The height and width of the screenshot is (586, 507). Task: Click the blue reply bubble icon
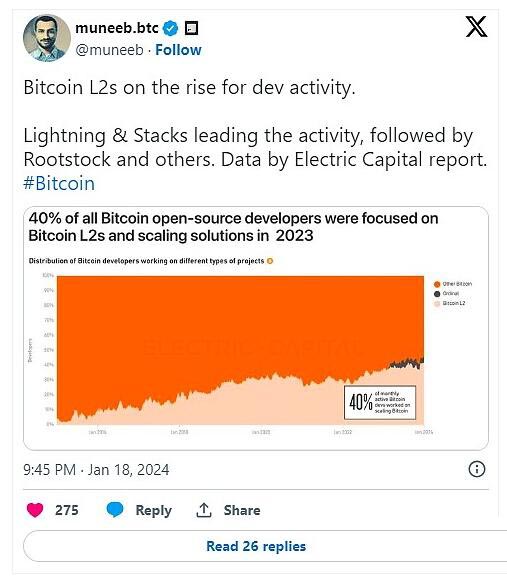click(114, 510)
